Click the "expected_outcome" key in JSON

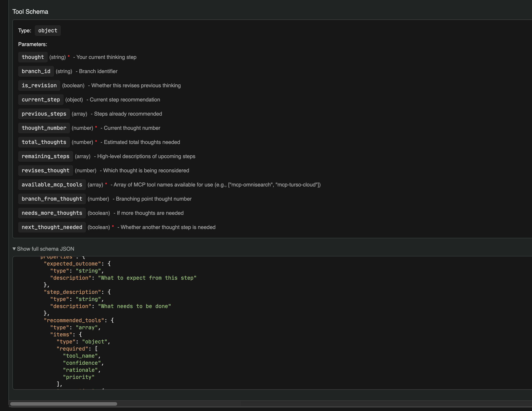tap(72, 264)
